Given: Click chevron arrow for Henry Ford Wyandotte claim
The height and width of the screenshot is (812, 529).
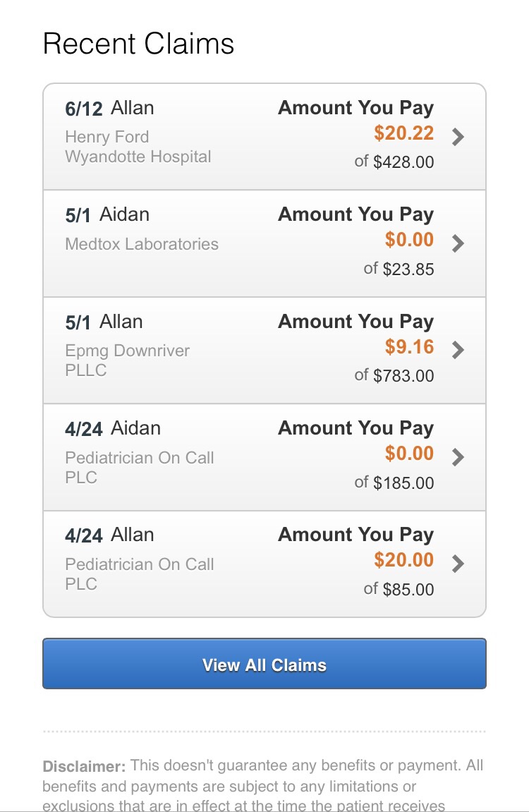Looking at the screenshot, I should (458, 136).
